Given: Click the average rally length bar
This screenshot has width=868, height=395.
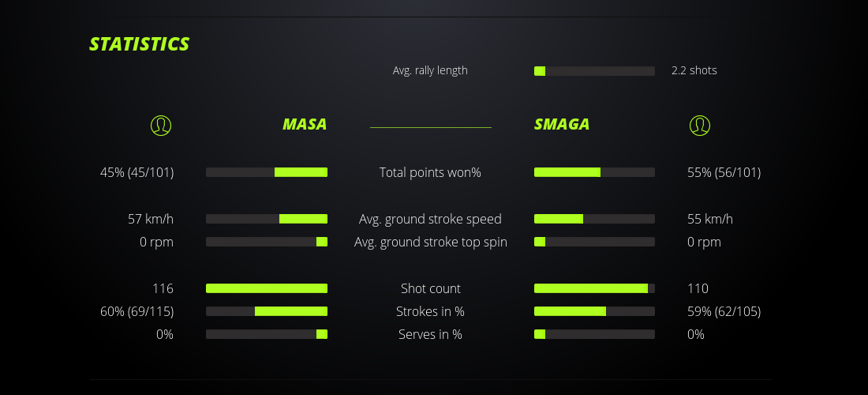Looking at the screenshot, I should [594, 71].
